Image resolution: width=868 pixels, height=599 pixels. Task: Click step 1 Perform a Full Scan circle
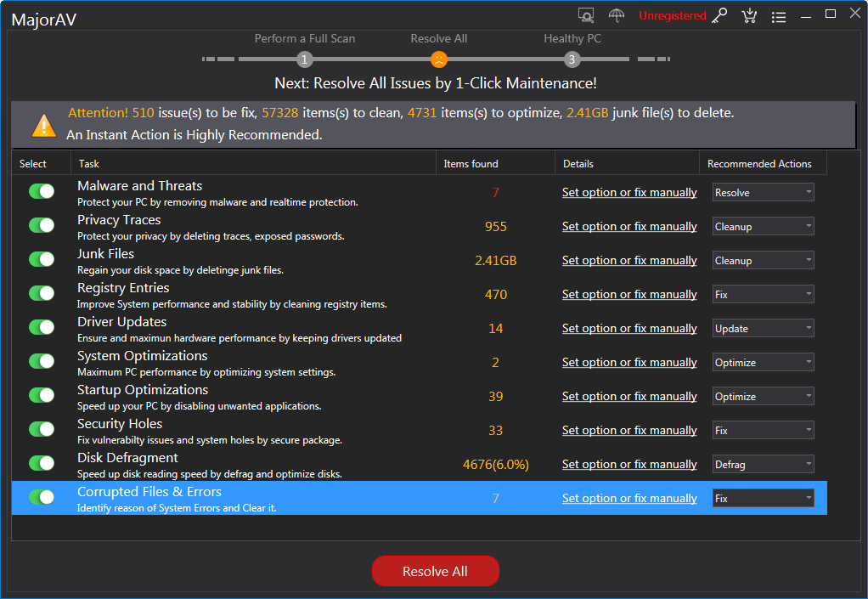[305, 59]
